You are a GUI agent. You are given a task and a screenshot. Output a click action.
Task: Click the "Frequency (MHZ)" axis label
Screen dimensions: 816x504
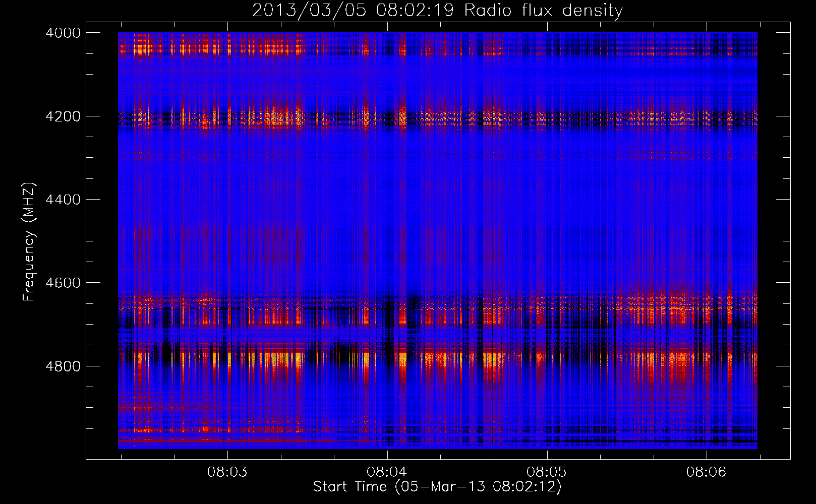coord(29,241)
